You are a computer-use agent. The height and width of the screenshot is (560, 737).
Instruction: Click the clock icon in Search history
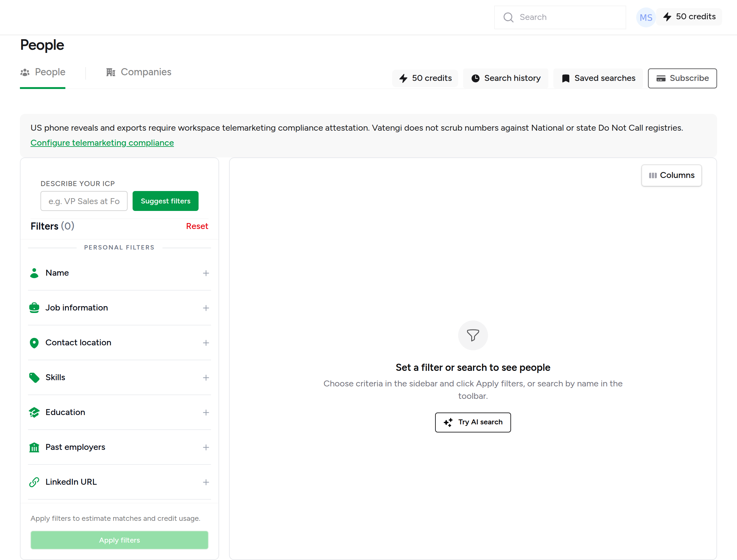475,78
